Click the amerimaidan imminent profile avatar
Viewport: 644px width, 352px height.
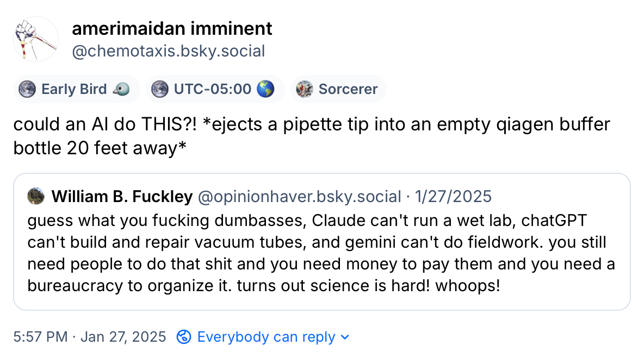(36, 39)
